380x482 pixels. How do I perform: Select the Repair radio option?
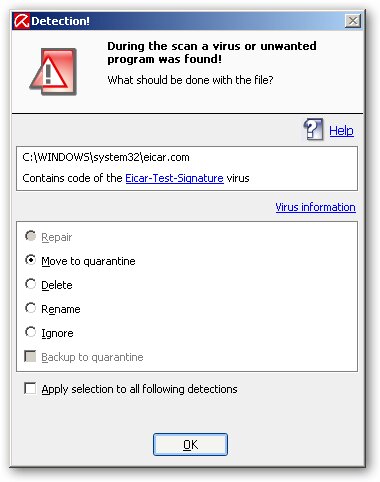point(30,236)
